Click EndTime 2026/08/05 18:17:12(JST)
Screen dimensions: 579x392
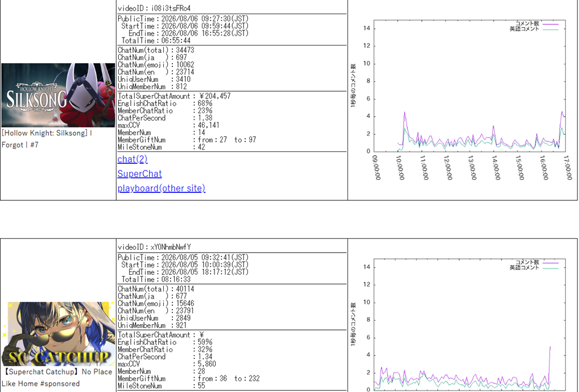[x=188, y=272]
